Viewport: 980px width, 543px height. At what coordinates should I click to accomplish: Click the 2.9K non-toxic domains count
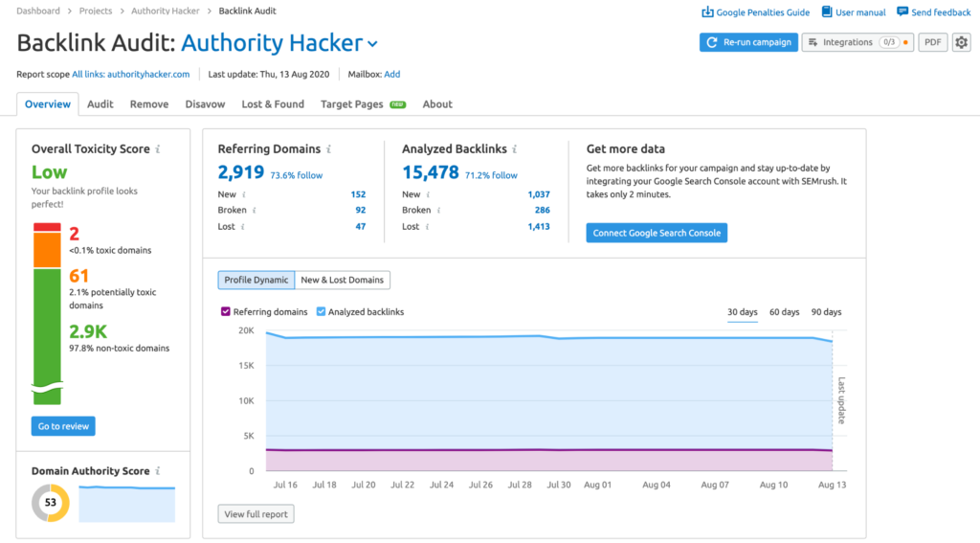click(88, 331)
